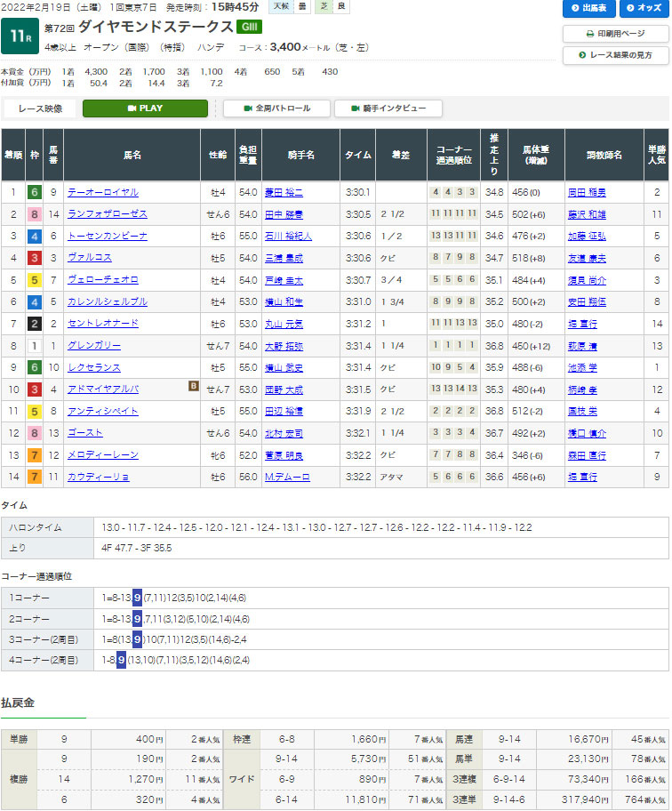View jockey 石川 裕紀人's profile
The image size is (672, 811).
(x=291, y=236)
